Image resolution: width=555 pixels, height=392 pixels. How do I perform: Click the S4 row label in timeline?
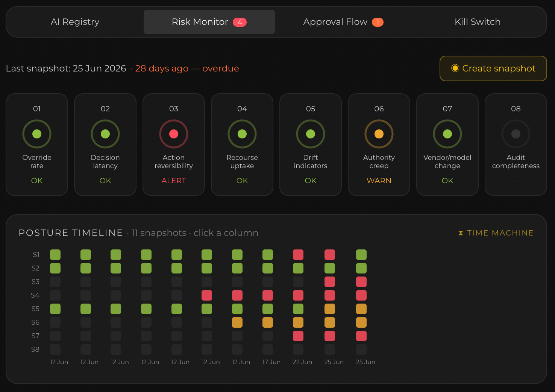coord(35,295)
